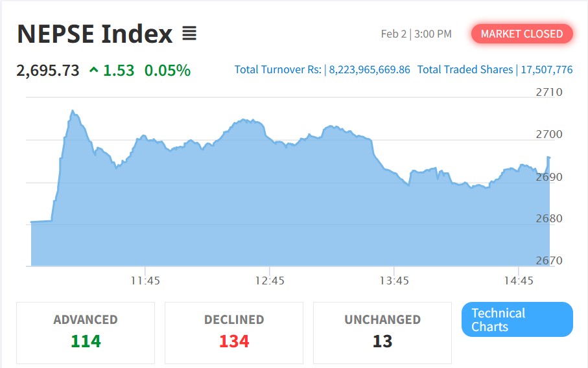
Task: Select the Declined 134 stocks card
Action: click(234, 332)
